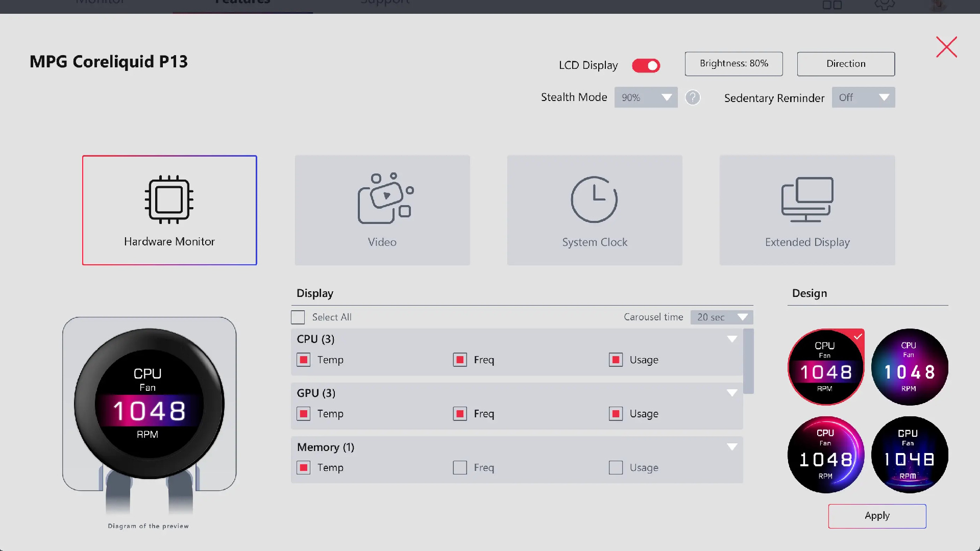Open the Sedentary Reminder dropdown
The width and height of the screenshot is (980, 551).
click(863, 97)
